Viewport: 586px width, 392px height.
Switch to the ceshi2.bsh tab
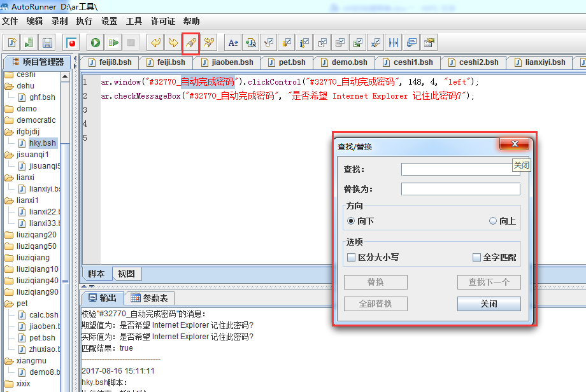[473, 62]
